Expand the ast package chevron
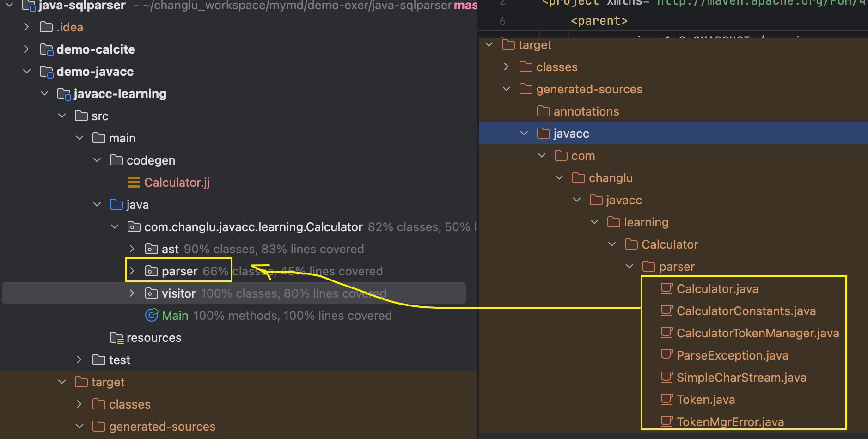 pos(132,249)
